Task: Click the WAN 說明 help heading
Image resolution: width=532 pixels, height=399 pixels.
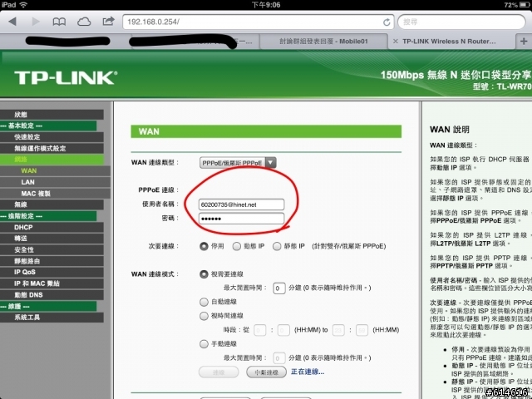Action: 450,130
